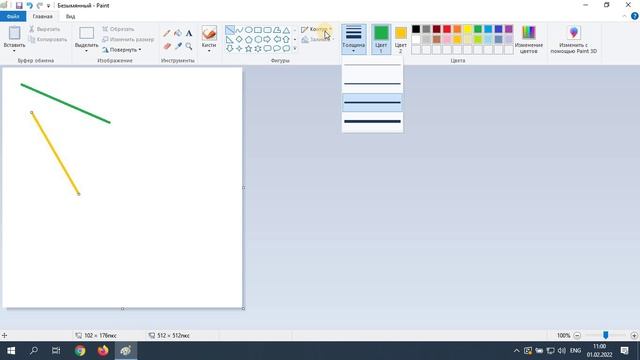Select the Six-point star shape

tap(258, 49)
